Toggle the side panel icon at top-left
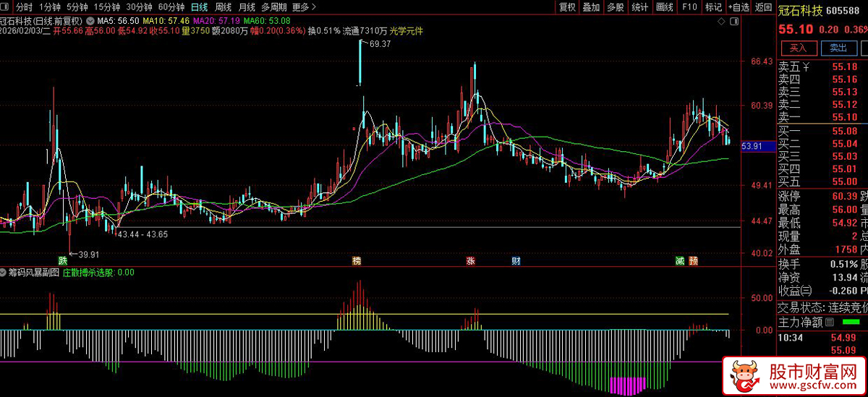 pyautogui.click(x=7, y=7)
